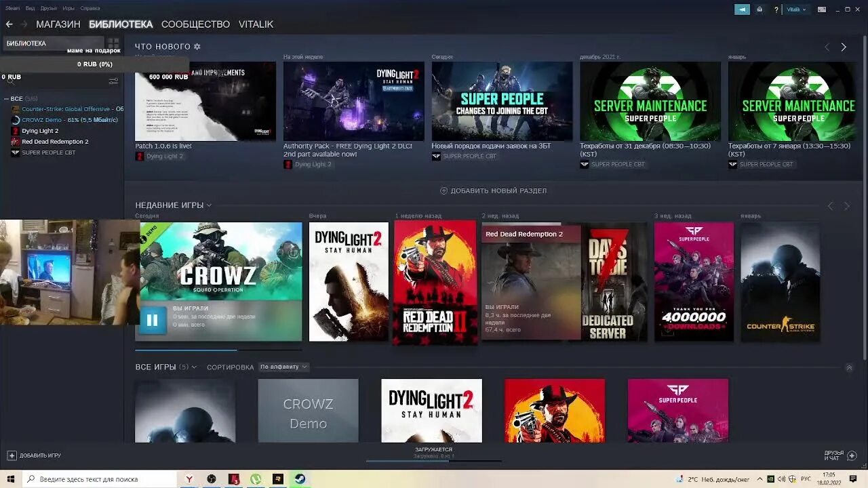Viewport: 868px width, 488px height.
Task: Open the СООБЩЕСТВО tab
Action: (195, 24)
